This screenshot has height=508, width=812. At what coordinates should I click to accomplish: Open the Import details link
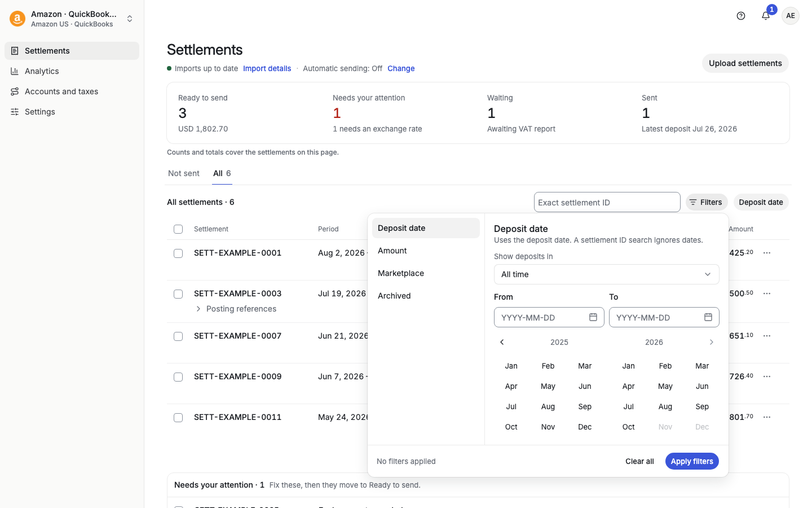[267, 68]
